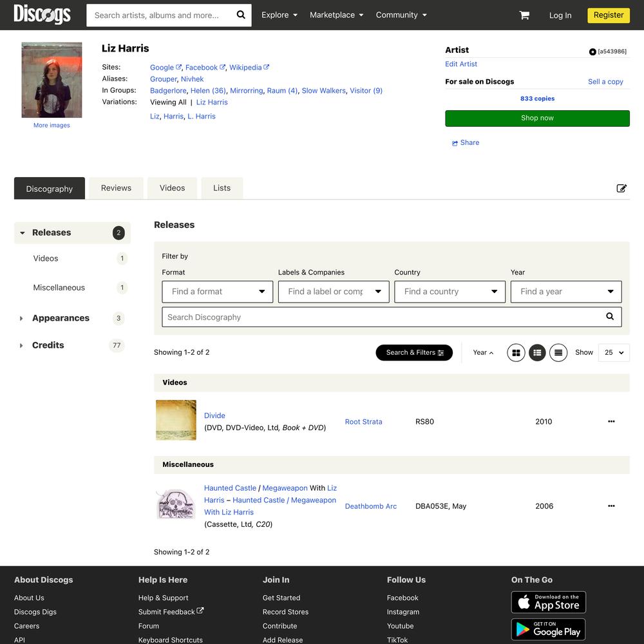Open Facebook site link in artist profile
This screenshot has height=644, width=644.
tap(205, 68)
